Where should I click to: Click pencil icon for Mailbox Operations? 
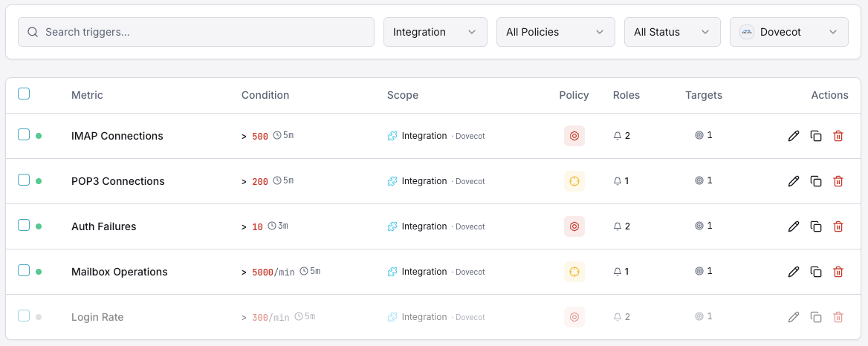[x=794, y=272]
